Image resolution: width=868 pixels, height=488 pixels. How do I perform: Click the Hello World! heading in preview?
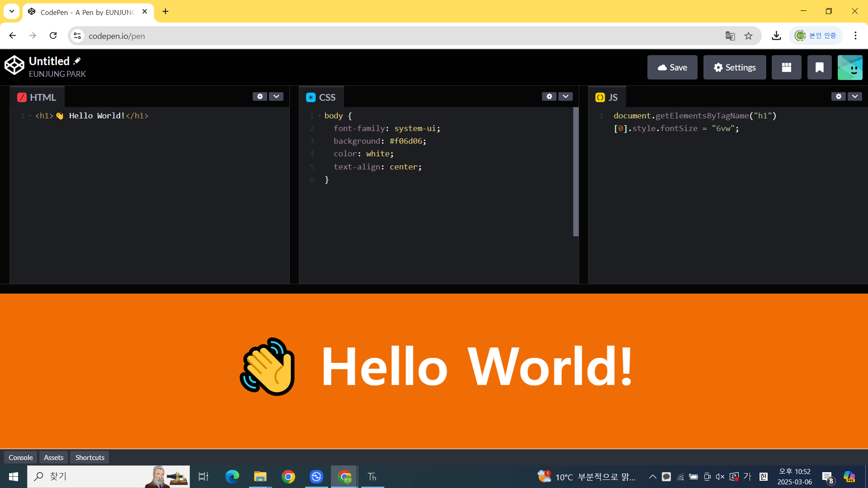477,366
